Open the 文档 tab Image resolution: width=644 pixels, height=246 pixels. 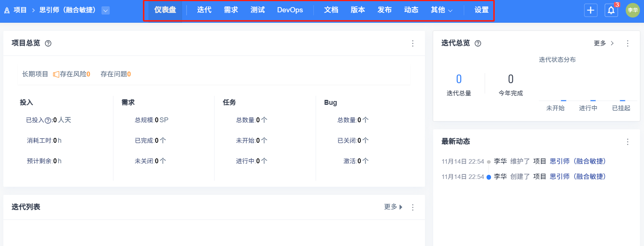click(331, 10)
